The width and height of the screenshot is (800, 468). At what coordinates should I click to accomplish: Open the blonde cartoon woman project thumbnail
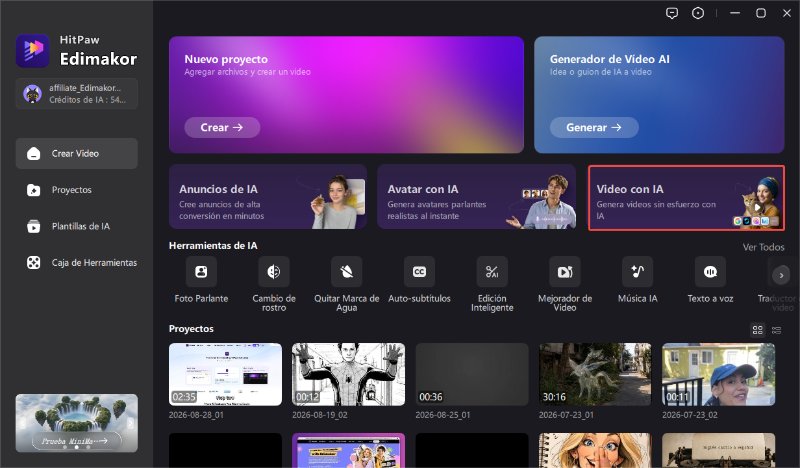(x=595, y=450)
